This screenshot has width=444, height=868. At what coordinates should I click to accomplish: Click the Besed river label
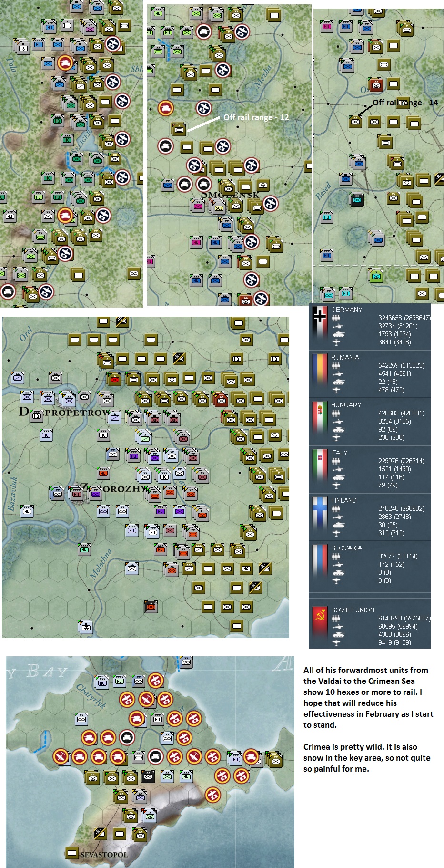(323, 191)
